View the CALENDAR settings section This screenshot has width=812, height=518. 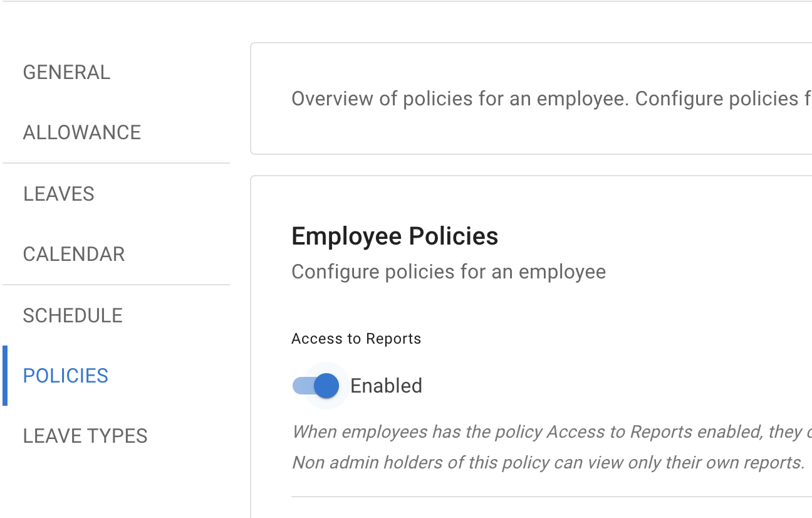click(73, 254)
